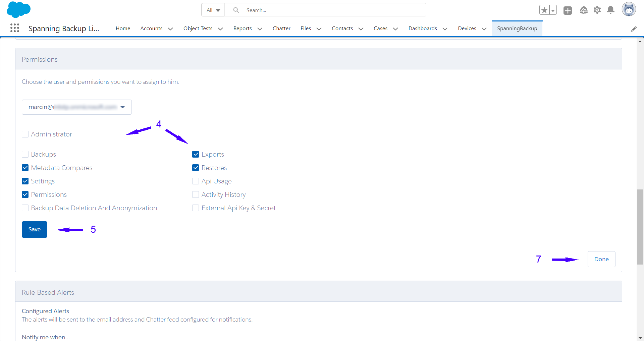The image size is (644, 341).
Task: Expand the Accounts tab chevron
Action: pos(170,29)
